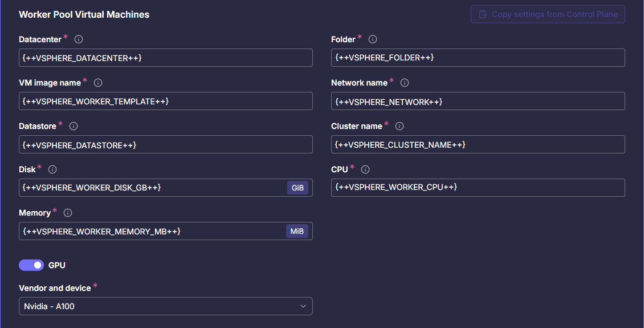
Task: Click the CPU info icon
Action: [x=365, y=169]
